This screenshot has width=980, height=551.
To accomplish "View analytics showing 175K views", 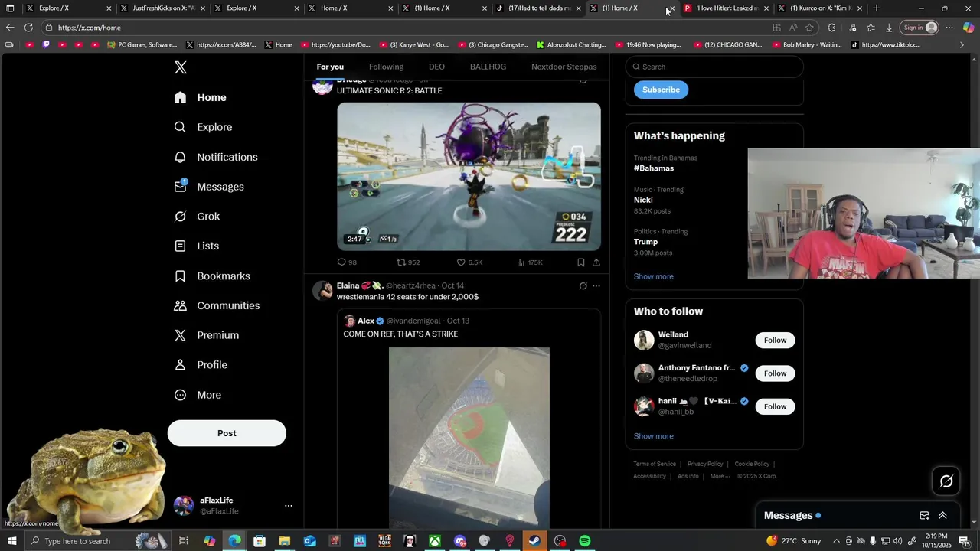I will pos(530,262).
